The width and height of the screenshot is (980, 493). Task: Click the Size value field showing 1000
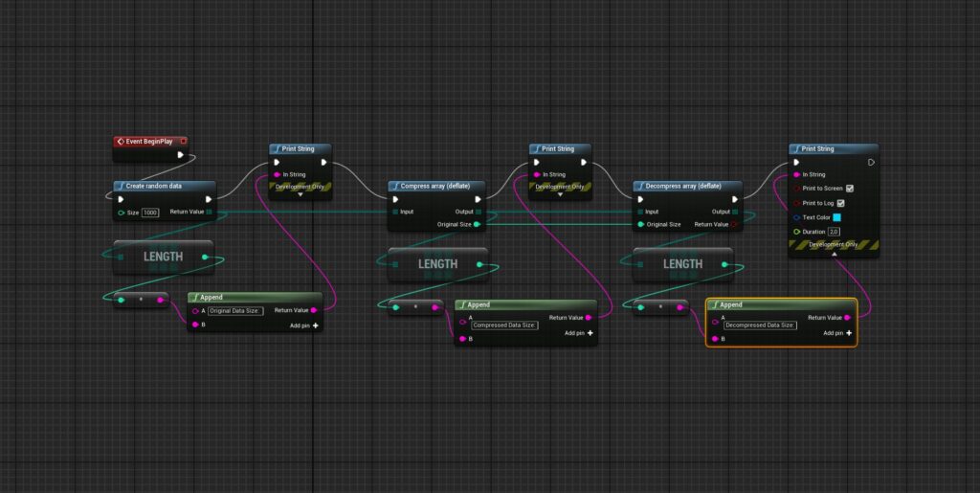pyautogui.click(x=150, y=212)
